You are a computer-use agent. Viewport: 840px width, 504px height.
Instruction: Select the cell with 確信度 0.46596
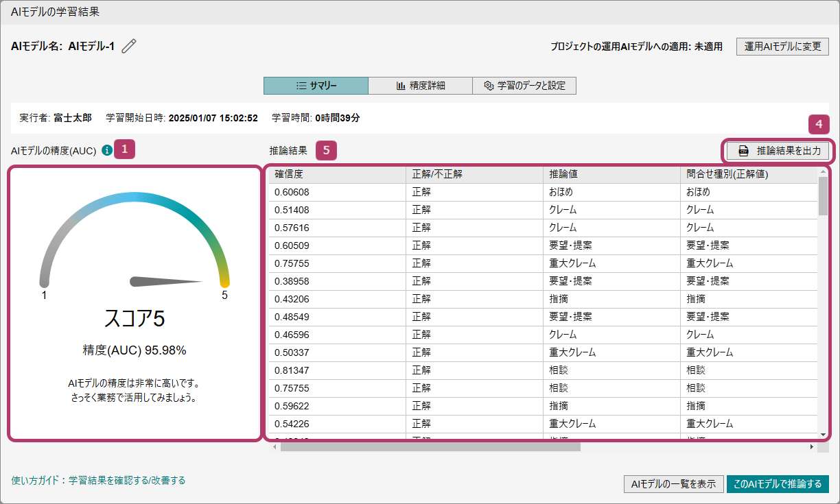pyautogui.click(x=337, y=335)
